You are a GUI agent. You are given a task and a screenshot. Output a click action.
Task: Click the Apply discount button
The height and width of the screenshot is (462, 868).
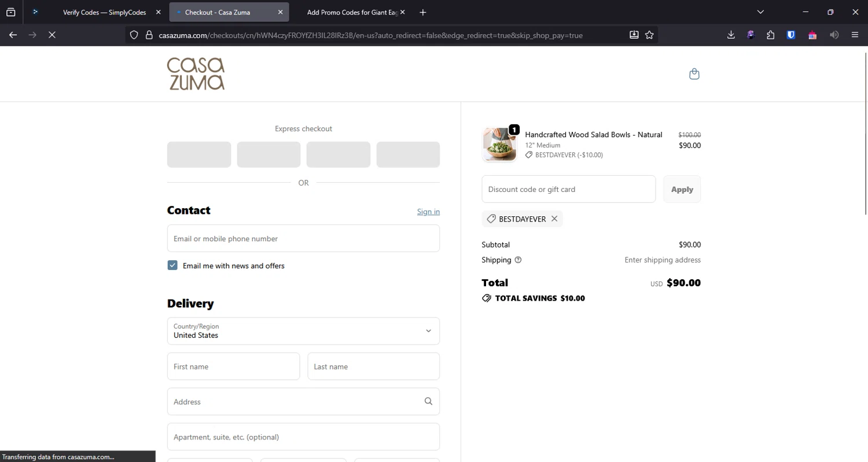tap(682, 189)
